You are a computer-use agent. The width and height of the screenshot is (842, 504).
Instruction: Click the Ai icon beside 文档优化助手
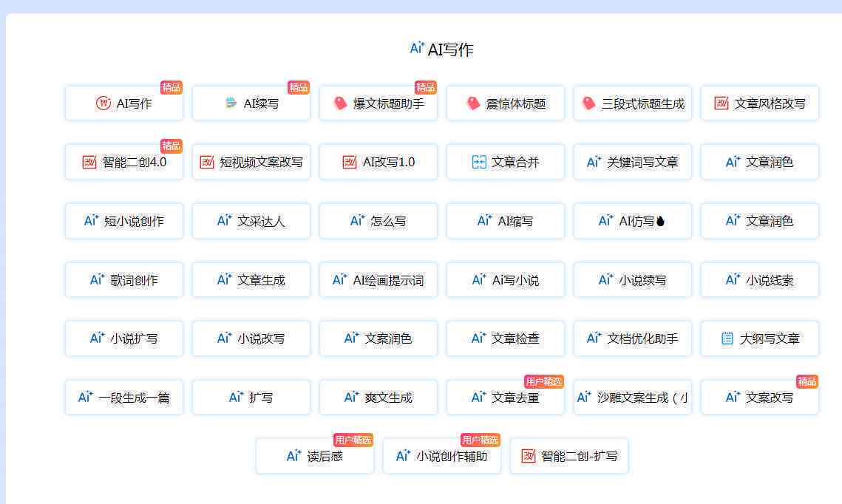point(594,338)
